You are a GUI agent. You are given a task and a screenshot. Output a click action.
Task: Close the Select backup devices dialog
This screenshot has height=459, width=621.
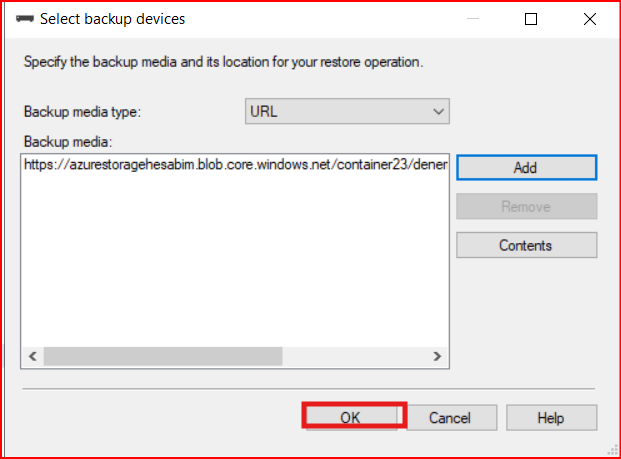tap(587, 19)
